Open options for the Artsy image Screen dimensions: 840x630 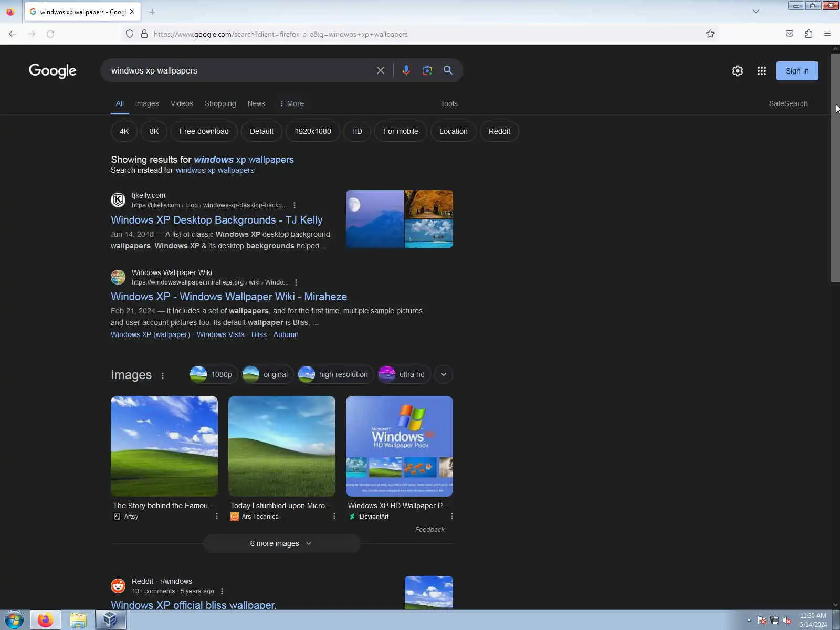point(217,517)
